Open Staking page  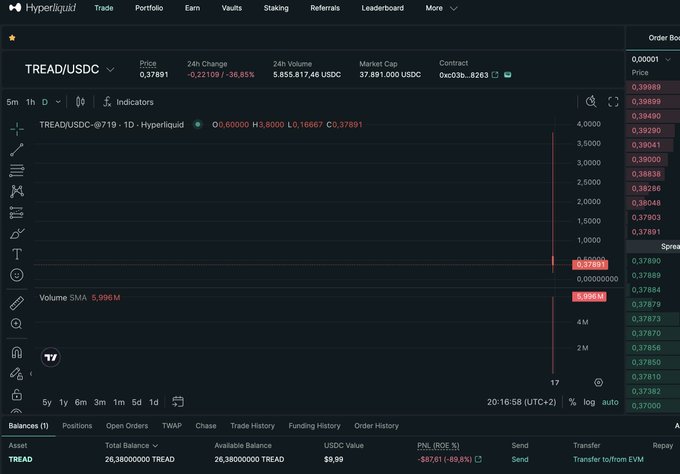[x=276, y=8]
